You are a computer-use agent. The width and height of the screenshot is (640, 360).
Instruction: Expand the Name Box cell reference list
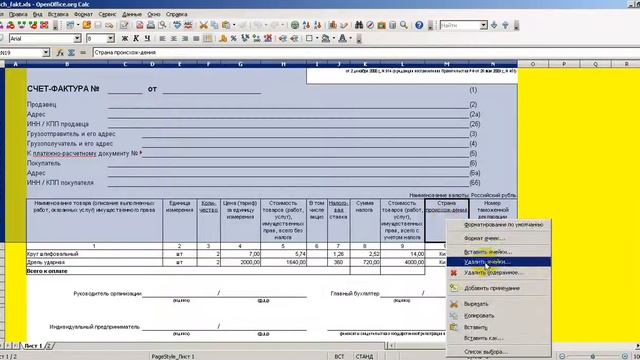tap(46, 53)
